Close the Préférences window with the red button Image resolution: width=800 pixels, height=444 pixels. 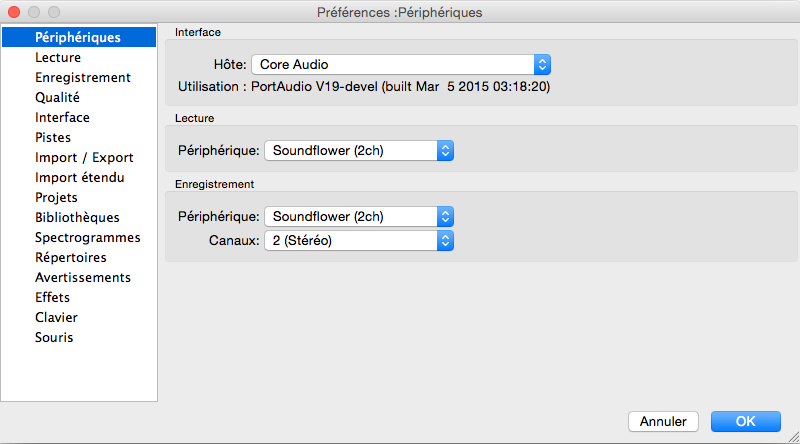pyautogui.click(x=14, y=12)
